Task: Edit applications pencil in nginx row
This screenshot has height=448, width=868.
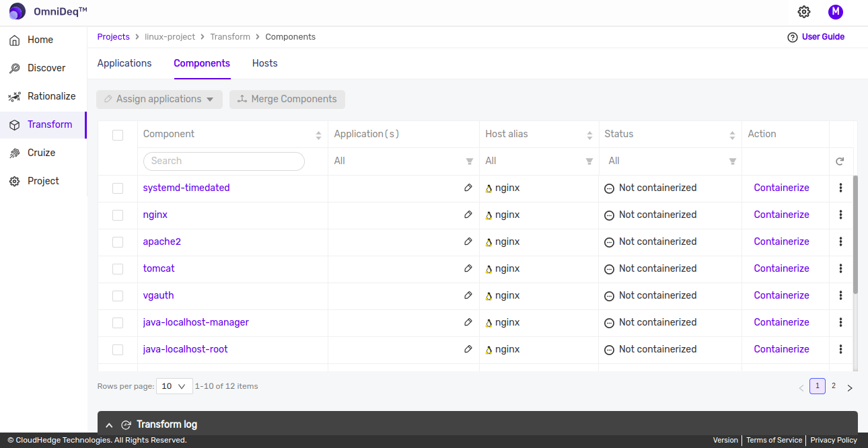Action: pos(468,215)
